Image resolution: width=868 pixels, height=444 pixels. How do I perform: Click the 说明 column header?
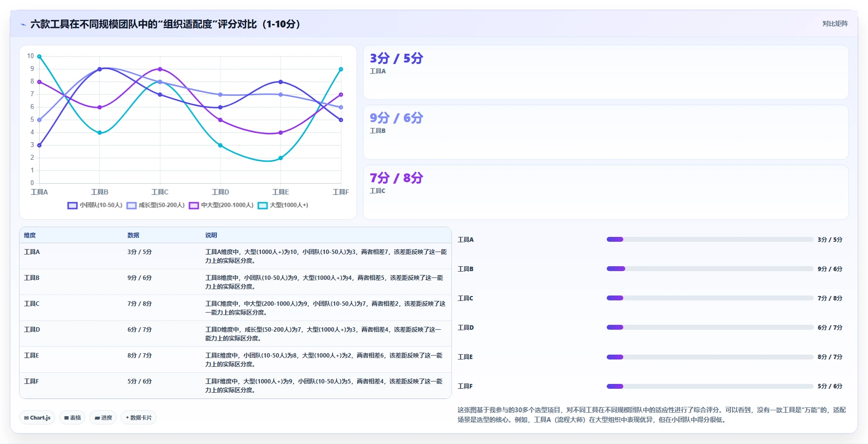[211, 235]
